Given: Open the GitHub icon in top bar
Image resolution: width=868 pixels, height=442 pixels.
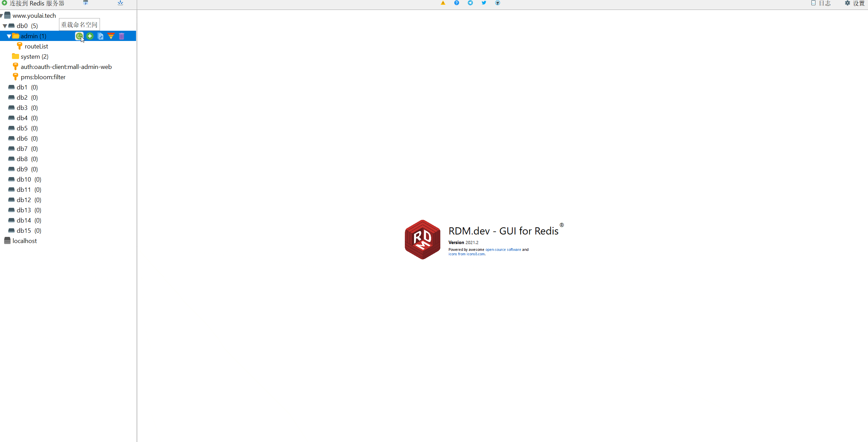Looking at the screenshot, I should click(498, 3).
